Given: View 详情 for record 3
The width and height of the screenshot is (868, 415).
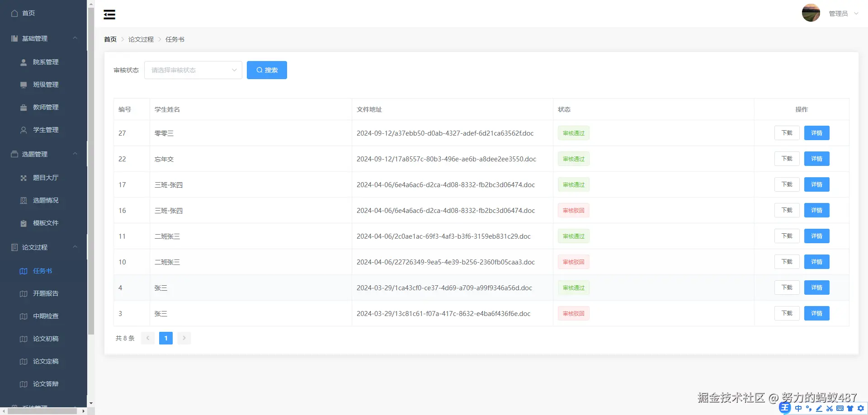Looking at the screenshot, I should pyautogui.click(x=817, y=313).
